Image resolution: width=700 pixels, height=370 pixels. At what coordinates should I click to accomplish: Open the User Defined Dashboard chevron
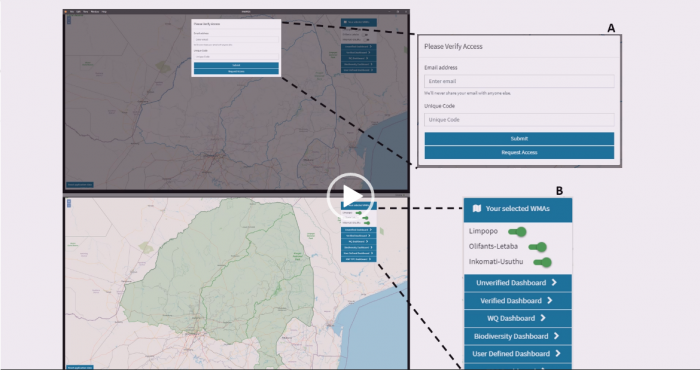tap(558, 353)
